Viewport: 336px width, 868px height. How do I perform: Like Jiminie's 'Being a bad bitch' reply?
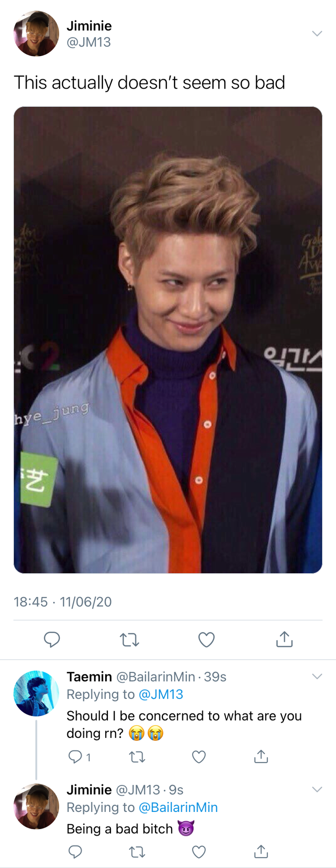point(199,852)
